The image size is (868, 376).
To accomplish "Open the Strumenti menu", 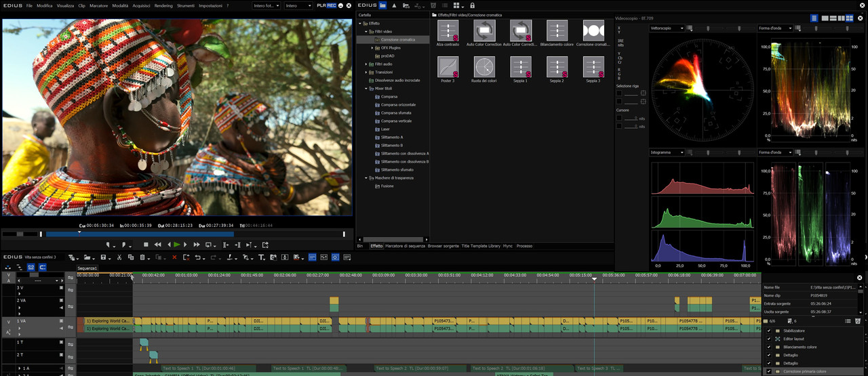I will 185,5.
